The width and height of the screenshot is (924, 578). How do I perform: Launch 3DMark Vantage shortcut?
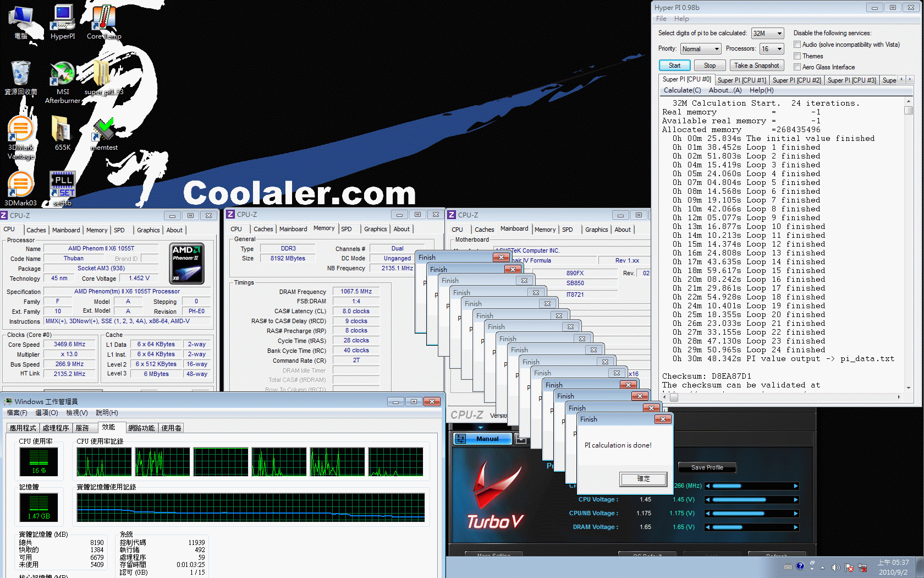21,138
